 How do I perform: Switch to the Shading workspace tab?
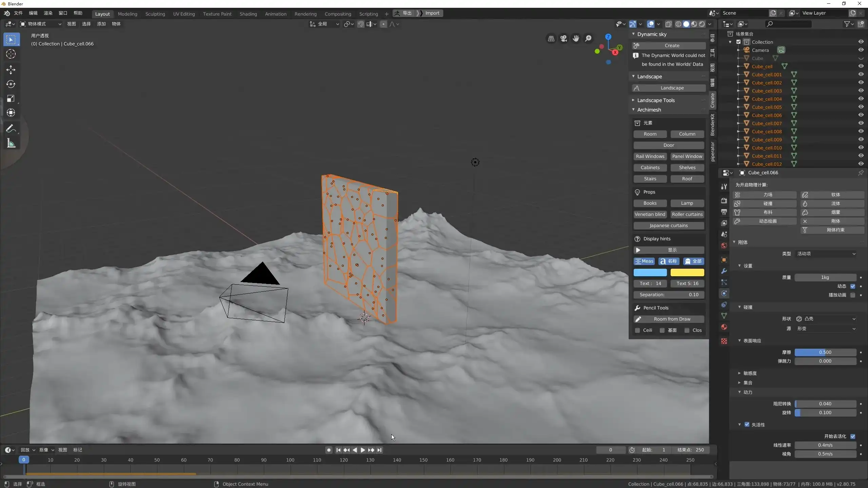tap(248, 14)
